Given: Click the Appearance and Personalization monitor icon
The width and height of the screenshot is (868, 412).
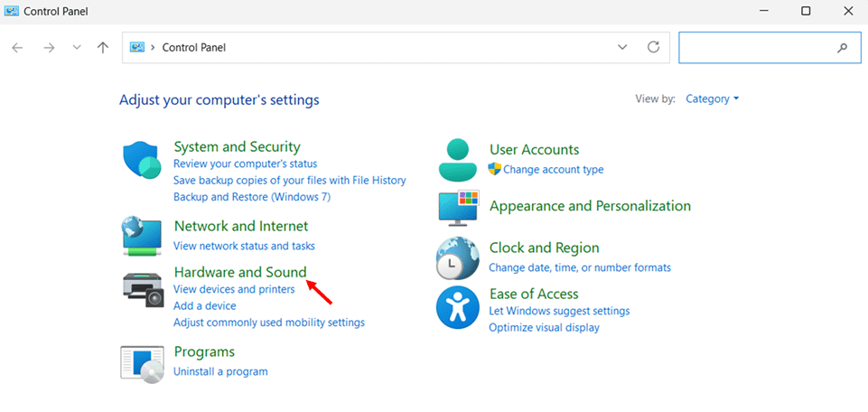Looking at the screenshot, I should pyautogui.click(x=458, y=208).
